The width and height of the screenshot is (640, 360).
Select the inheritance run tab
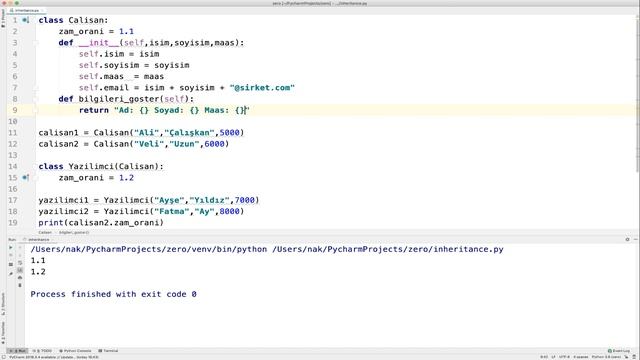(x=37, y=240)
